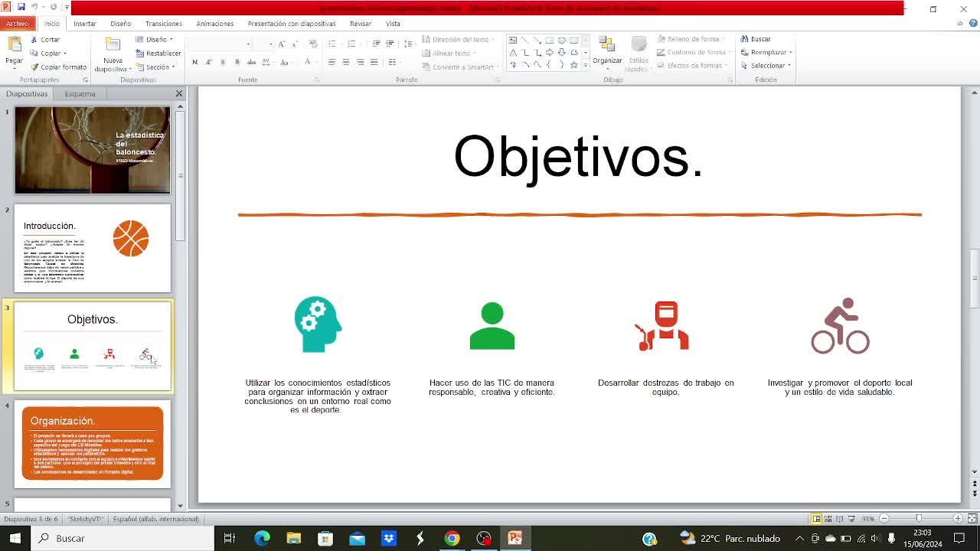The width and height of the screenshot is (980, 551).
Task: Increase the list indent level
Action: (x=390, y=44)
